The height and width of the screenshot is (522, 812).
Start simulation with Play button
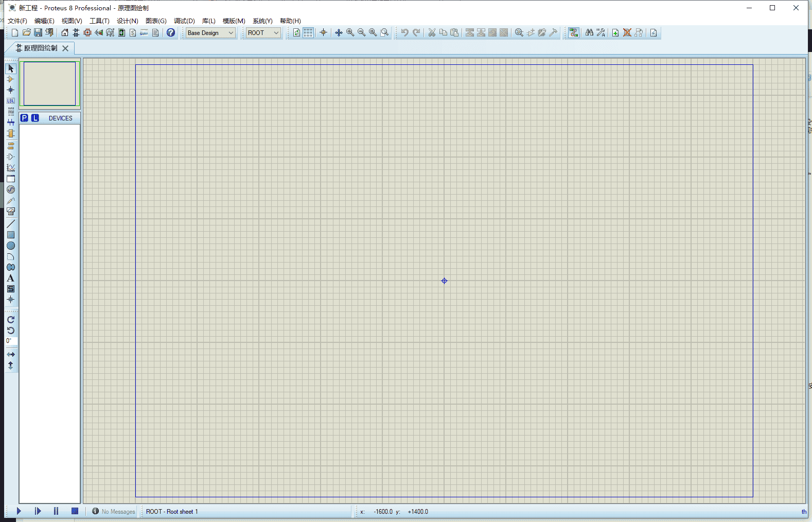(19, 511)
